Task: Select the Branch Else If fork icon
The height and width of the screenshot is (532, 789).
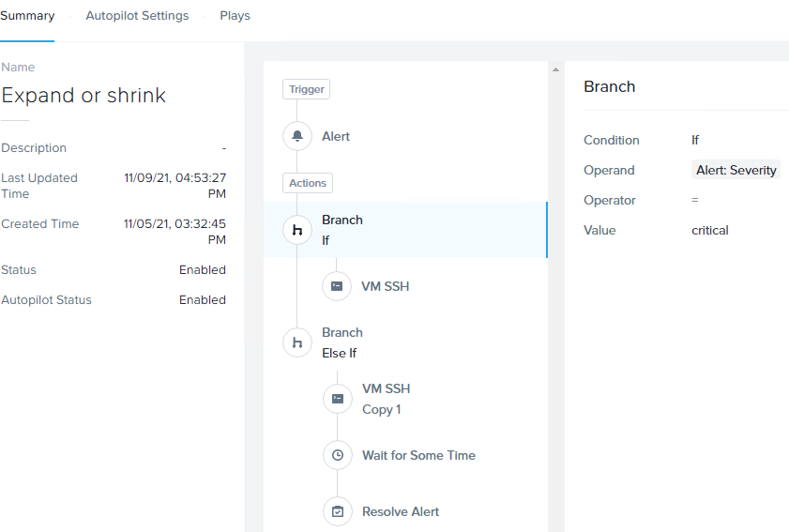Action: click(297, 342)
